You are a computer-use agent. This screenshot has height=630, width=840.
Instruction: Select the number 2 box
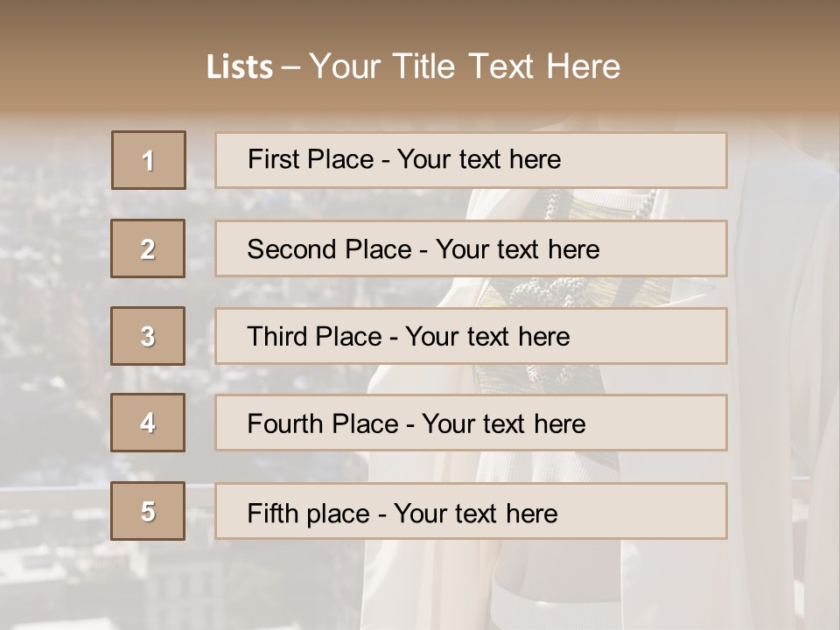(x=148, y=248)
